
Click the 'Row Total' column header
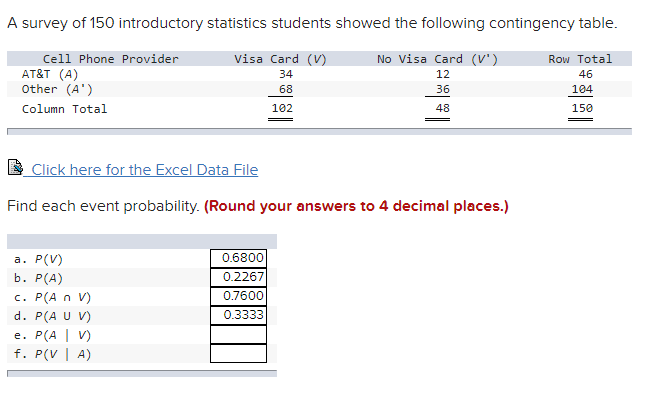[x=580, y=59]
